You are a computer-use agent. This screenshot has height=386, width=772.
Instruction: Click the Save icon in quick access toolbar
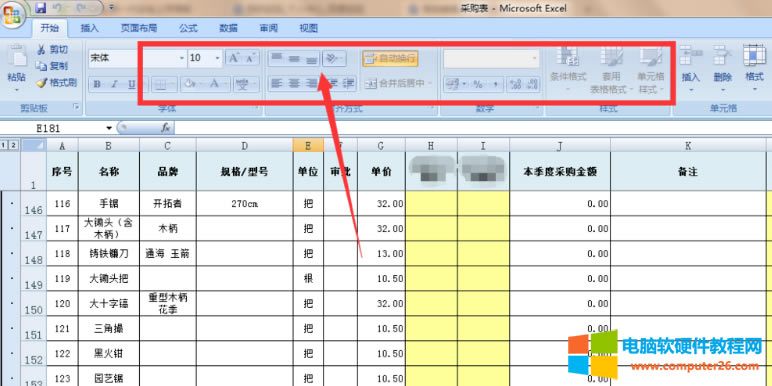tap(41, 8)
